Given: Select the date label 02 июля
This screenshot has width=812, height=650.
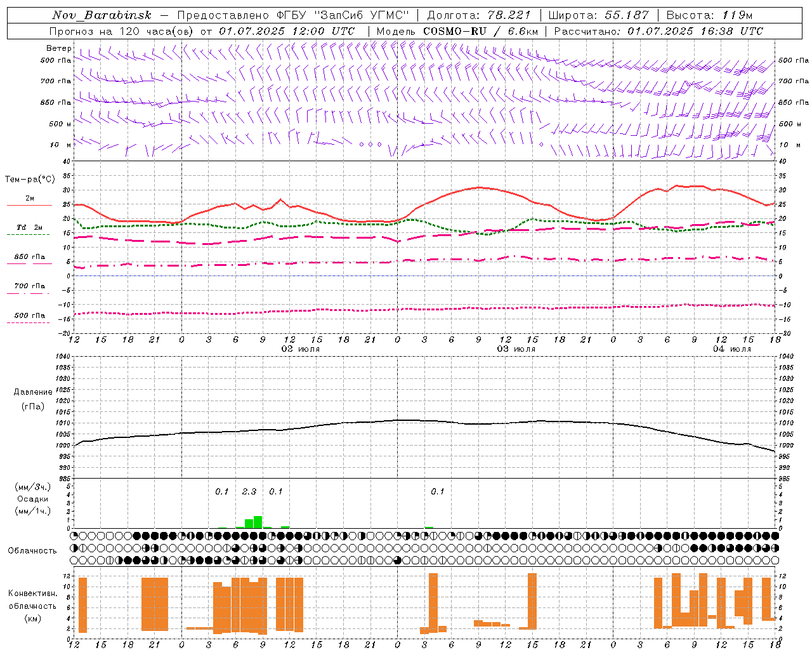Looking at the screenshot, I should [301, 349].
